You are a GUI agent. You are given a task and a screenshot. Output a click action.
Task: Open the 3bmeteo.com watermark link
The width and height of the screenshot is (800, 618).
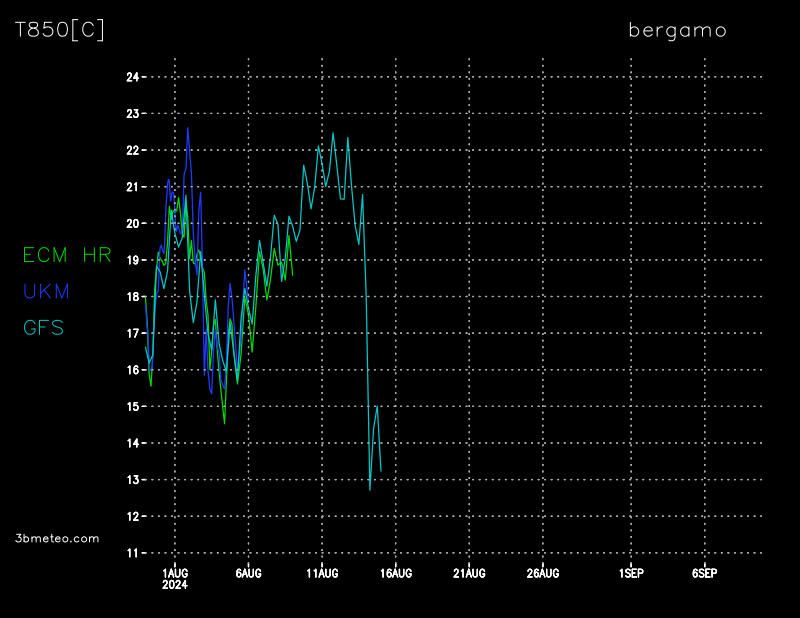click(x=58, y=538)
